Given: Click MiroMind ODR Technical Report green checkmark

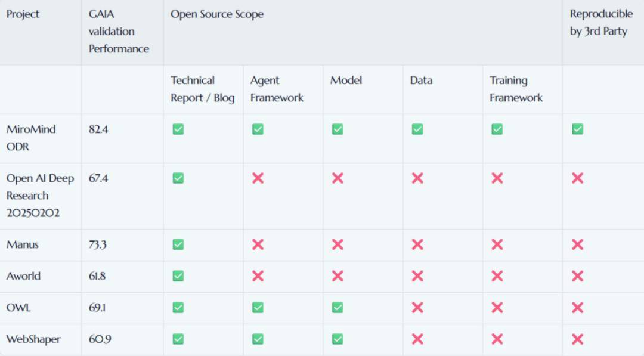Looking at the screenshot, I should pyautogui.click(x=178, y=129).
